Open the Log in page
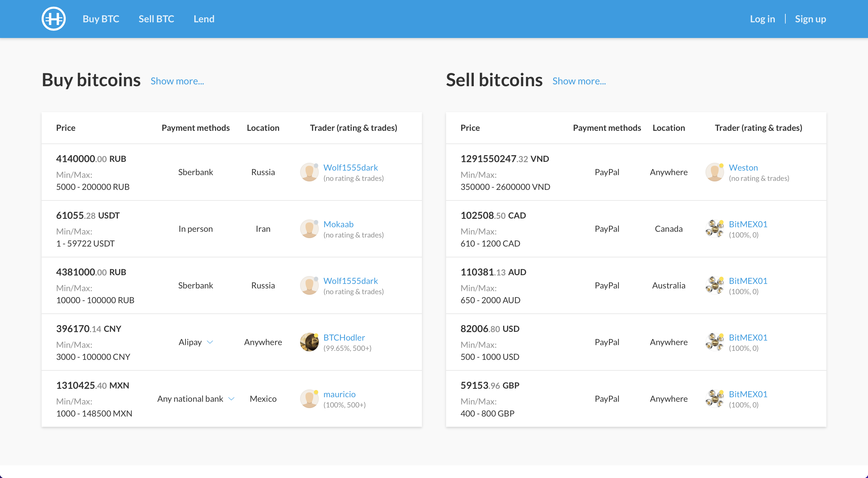Image resolution: width=868 pixels, height=478 pixels. [762, 19]
